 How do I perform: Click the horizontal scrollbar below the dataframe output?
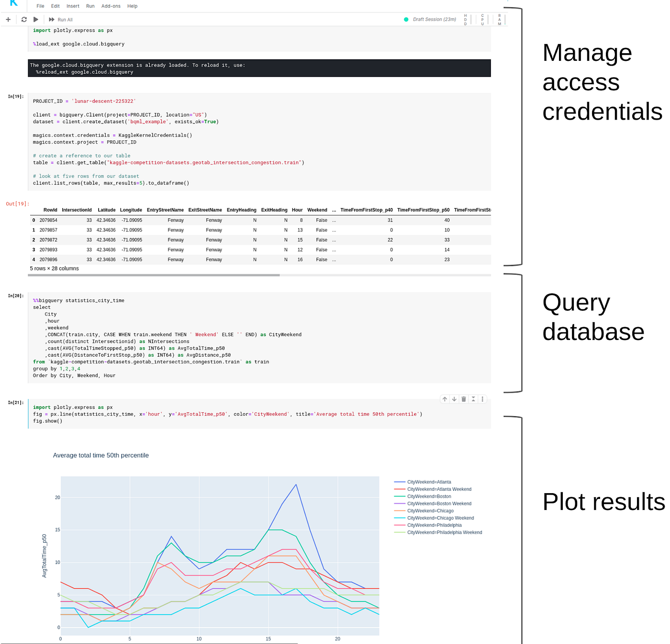point(153,275)
